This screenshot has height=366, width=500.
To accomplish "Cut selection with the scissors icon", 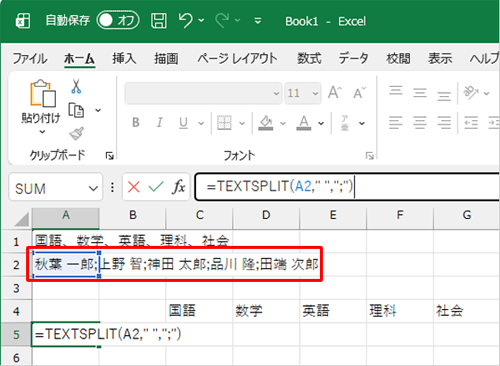I will (x=76, y=86).
